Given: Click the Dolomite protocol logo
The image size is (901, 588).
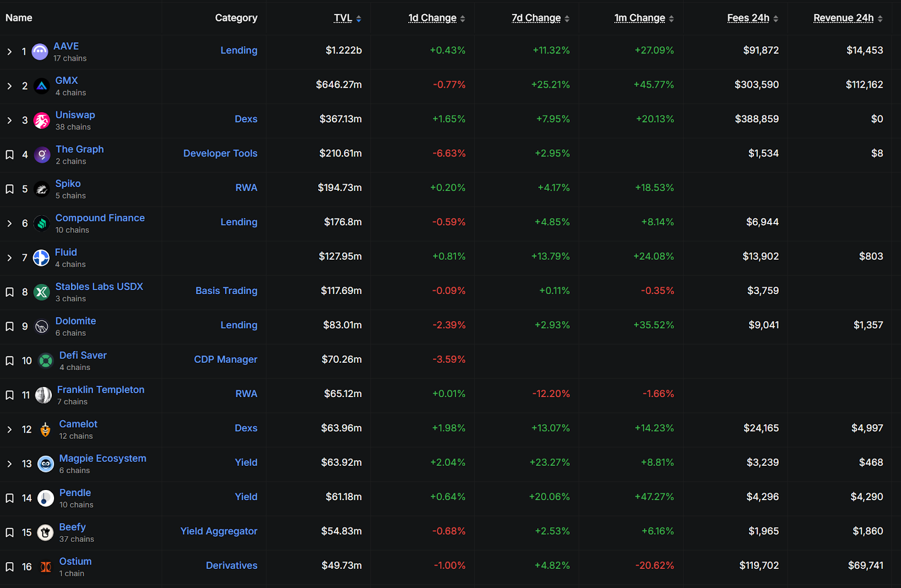Looking at the screenshot, I should (42, 327).
